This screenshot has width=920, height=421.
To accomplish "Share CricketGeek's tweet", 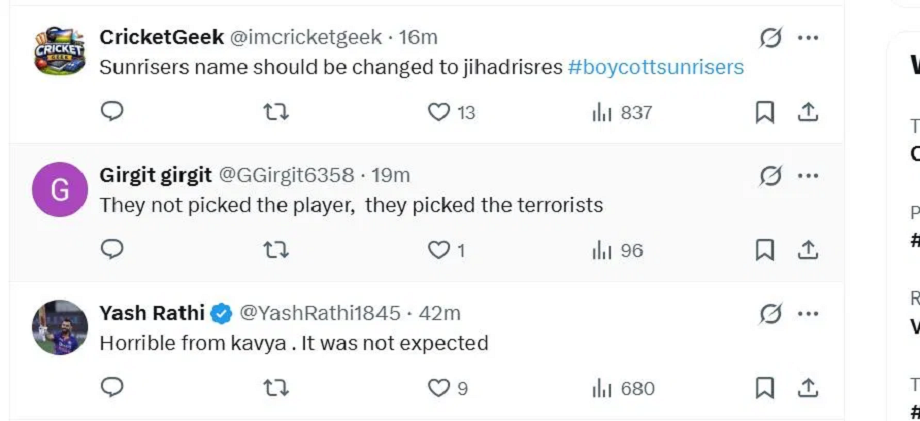I will click(x=808, y=113).
